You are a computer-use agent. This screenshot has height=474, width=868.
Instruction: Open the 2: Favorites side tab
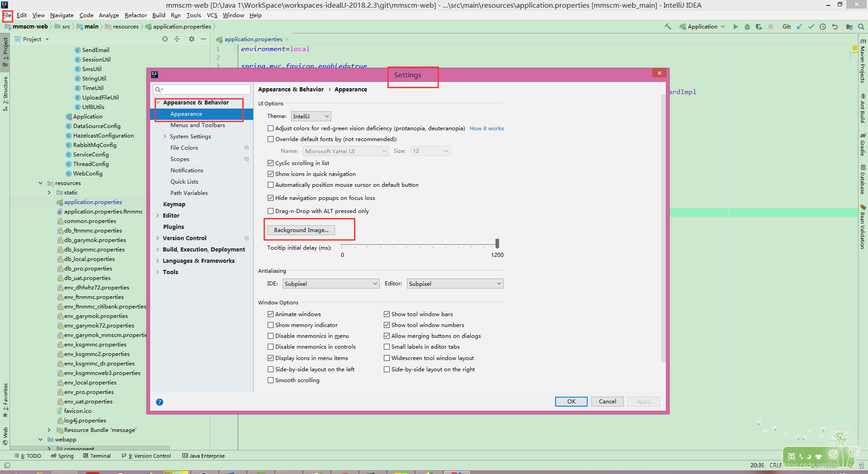point(5,401)
